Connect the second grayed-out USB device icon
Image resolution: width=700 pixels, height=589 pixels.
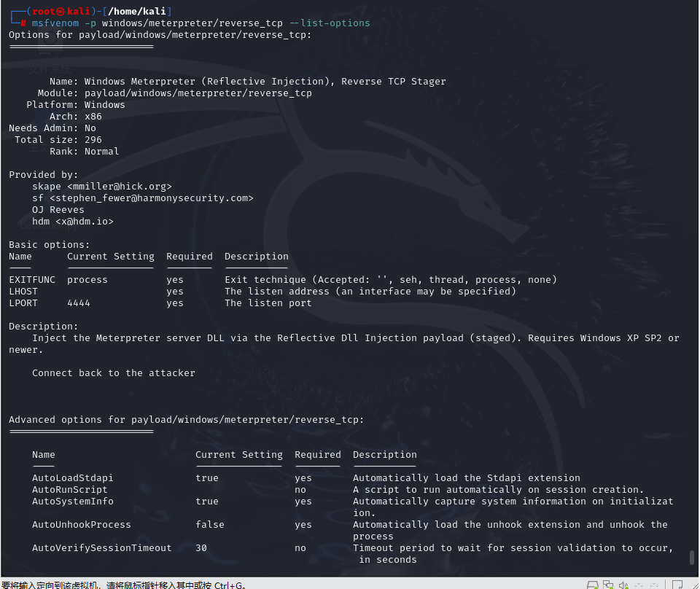pyautogui.click(x=653, y=583)
